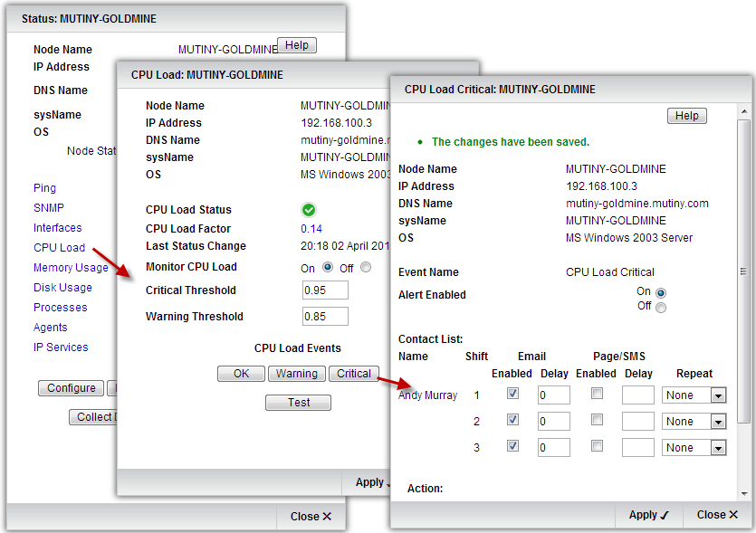Click Configure button in Status window
756x533 pixels.
[x=71, y=388]
